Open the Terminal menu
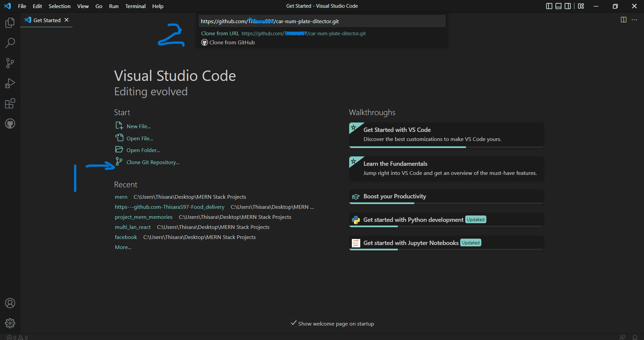 [136, 6]
